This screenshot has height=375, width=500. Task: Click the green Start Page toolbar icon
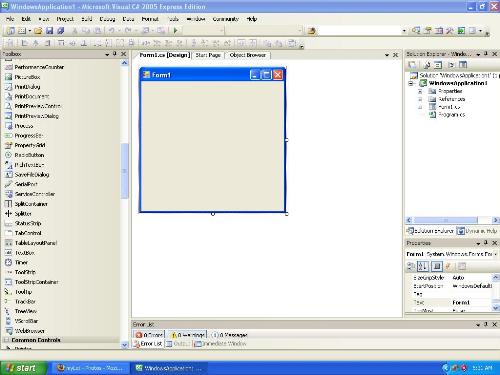pos(461,31)
